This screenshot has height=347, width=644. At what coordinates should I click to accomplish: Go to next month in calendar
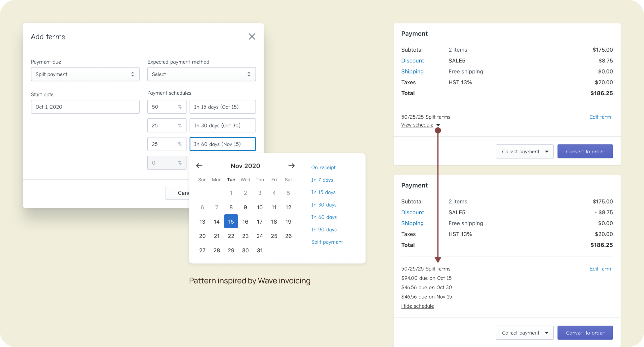pos(291,166)
